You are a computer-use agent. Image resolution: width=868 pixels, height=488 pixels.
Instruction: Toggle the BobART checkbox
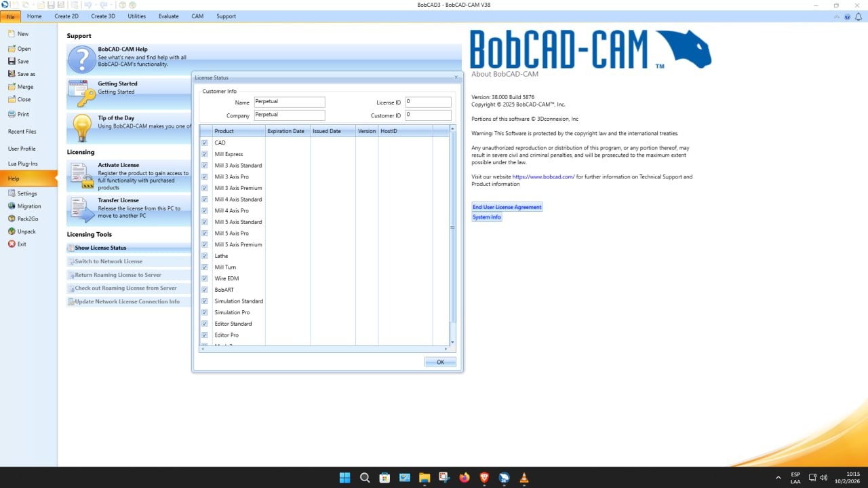pyautogui.click(x=205, y=290)
